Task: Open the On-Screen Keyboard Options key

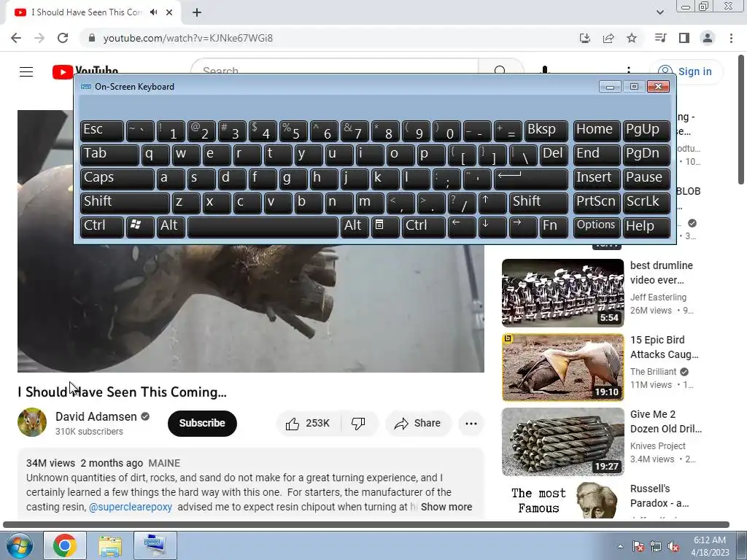Action: (597, 226)
